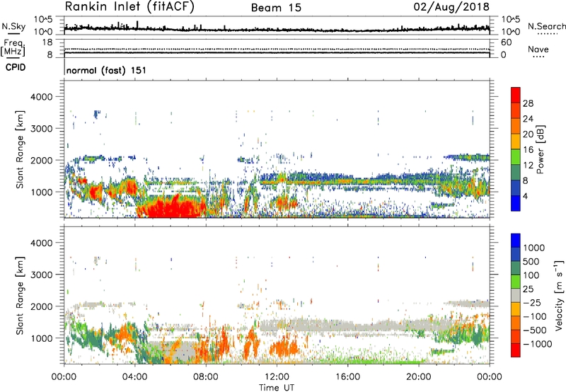Screen dimensions: 566x392
Task: Click the 'Nave' legend label
Action: [538, 49]
